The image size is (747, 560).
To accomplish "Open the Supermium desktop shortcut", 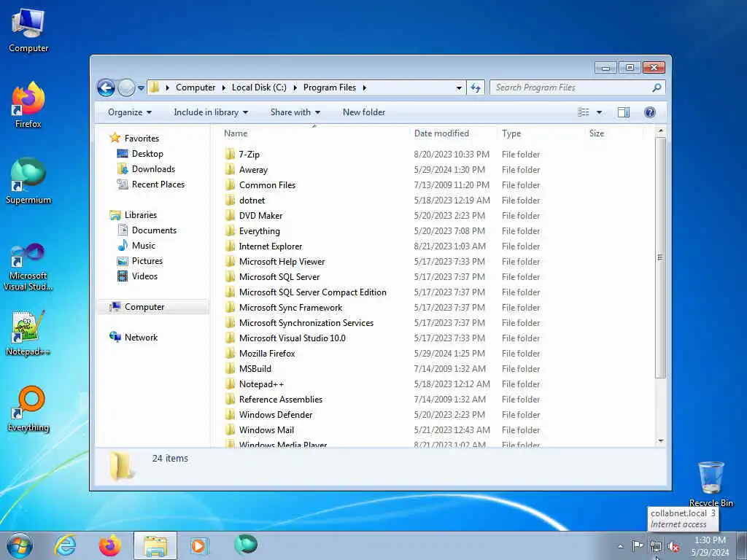I will pyautogui.click(x=28, y=181).
